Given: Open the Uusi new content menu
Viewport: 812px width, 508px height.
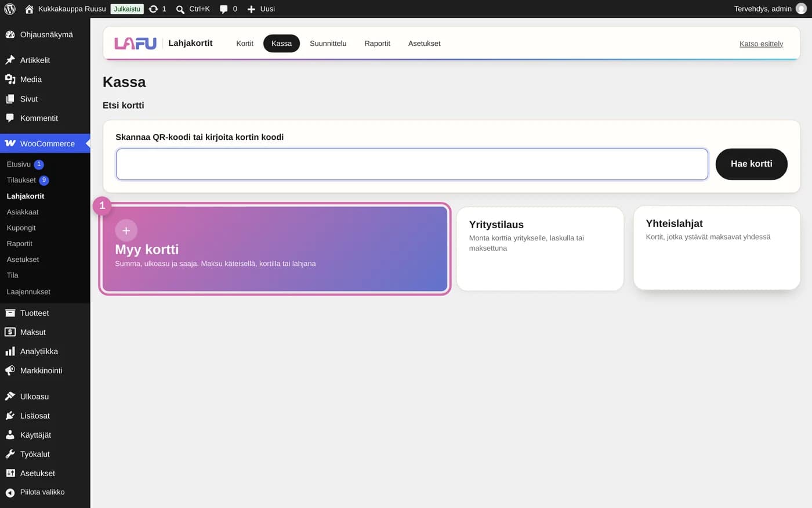Looking at the screenshot, I should 261,9.
